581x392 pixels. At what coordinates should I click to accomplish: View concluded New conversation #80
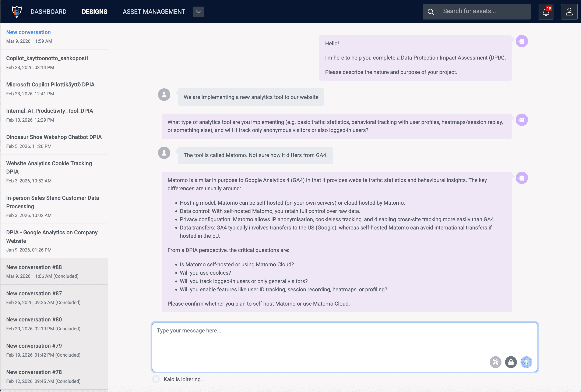[54, 324]
